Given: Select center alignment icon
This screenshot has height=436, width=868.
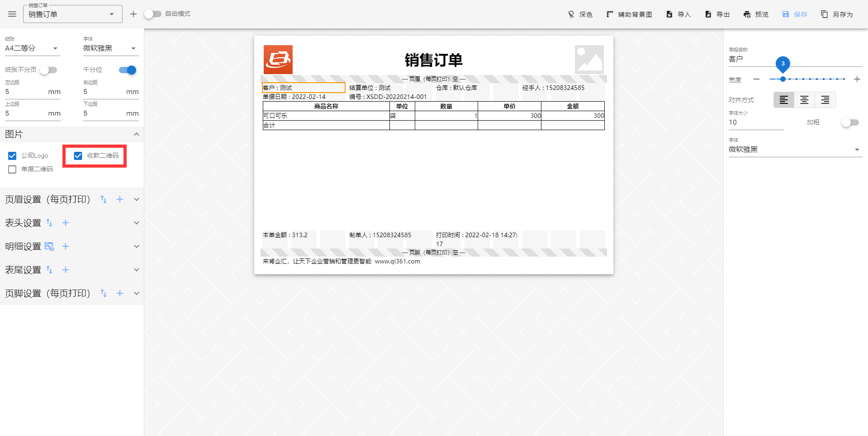Looking at the screenshot, I should (x=804, y=100).
